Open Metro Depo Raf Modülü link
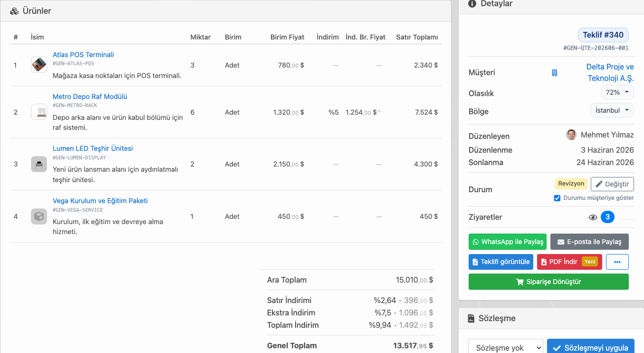644x353 pixels. [x=90, y=97]
